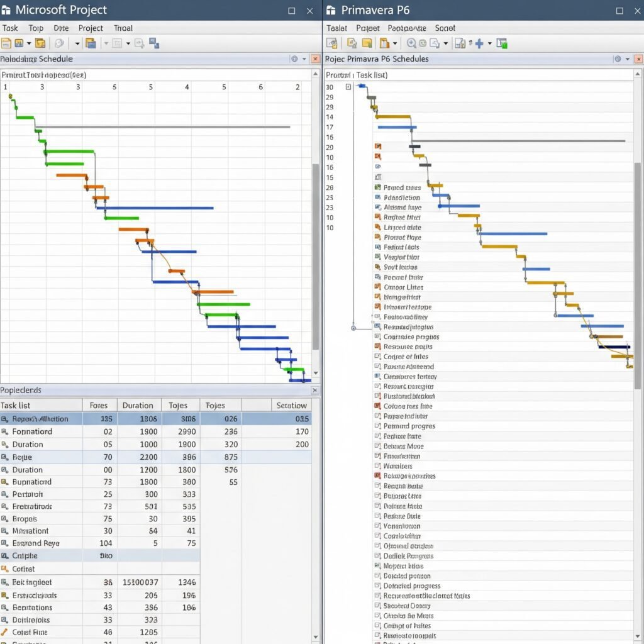
Task: Click the options circle icon in the Schedule panel header
Action: [x=294, y=58]
